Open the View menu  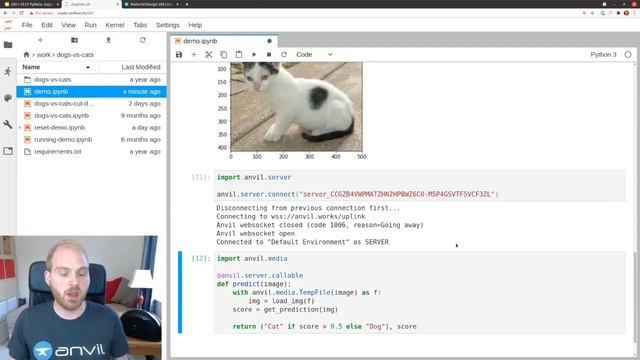point(69,25)
